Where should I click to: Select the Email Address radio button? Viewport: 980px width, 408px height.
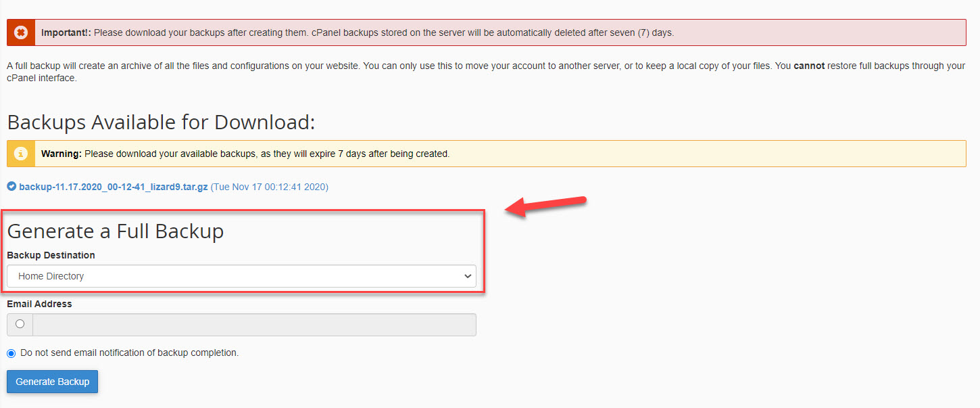(20, 324)
